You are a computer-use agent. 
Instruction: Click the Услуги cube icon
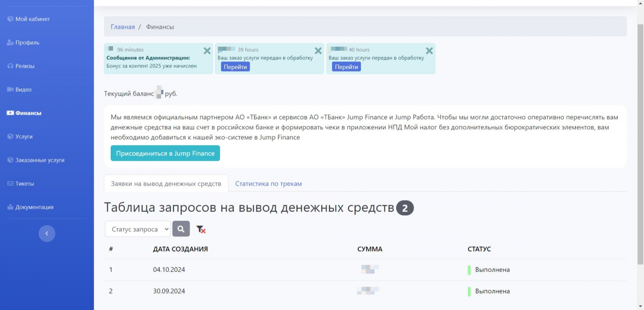click(10, 136)
